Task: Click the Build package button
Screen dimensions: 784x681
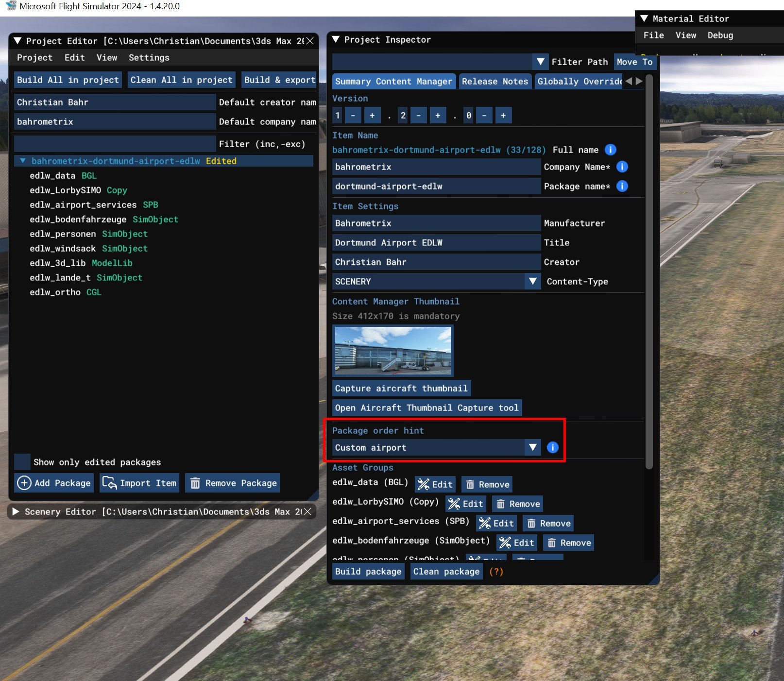Action: pos(368,571)
